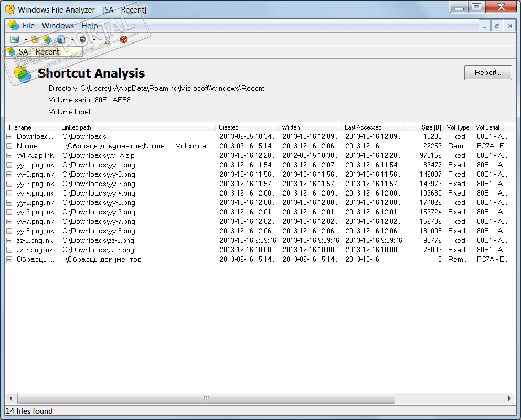Expand the Nature___ row

click(x=9, y=146)
